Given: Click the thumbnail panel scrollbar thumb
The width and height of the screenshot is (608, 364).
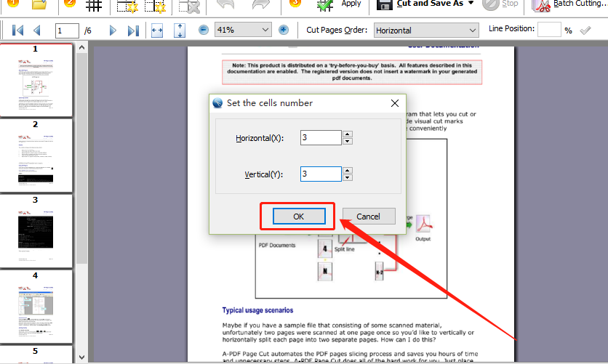Looking at the screenshot, I should (81, 159).
